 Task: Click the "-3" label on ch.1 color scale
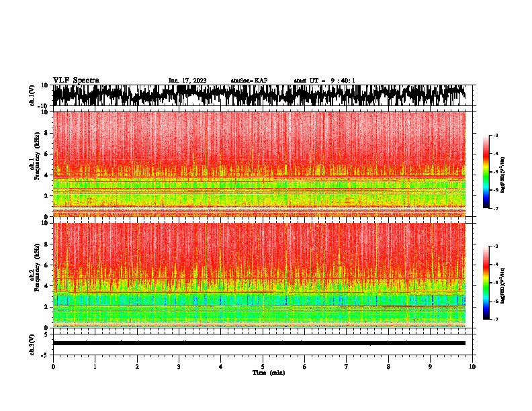(496, 136)
